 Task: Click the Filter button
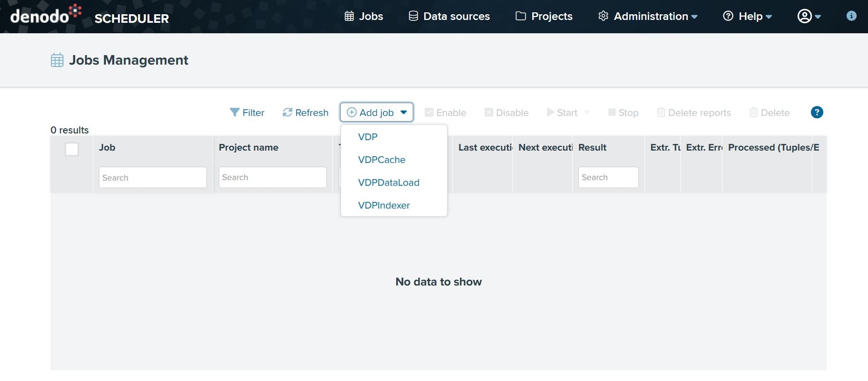pos(247,113)
